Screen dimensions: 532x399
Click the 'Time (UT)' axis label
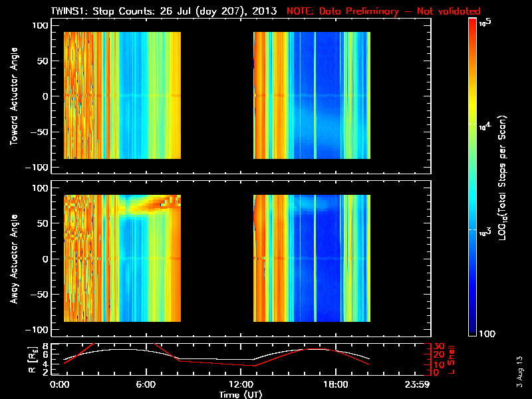(x=241, y=394)
